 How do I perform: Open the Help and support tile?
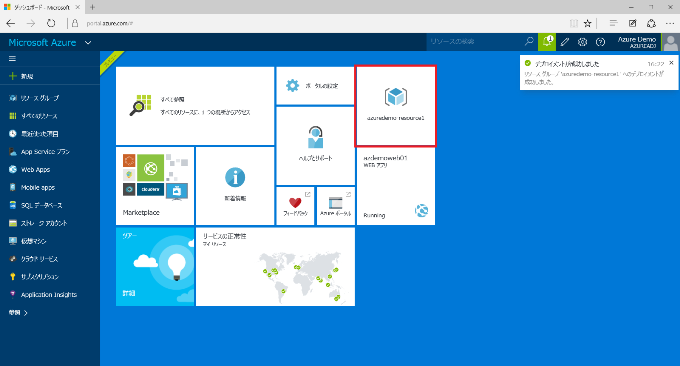[315, 146]
